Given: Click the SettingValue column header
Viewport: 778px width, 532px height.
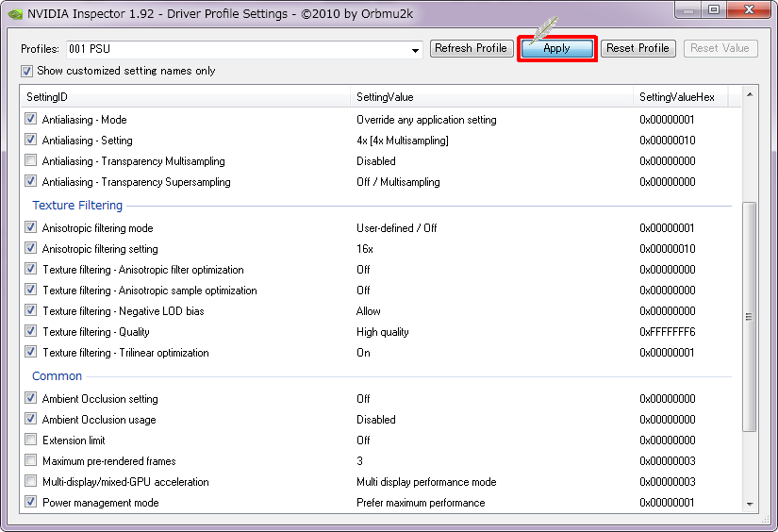Looking at the screenshot, I should pyautogui.click(x=491, y=97).
